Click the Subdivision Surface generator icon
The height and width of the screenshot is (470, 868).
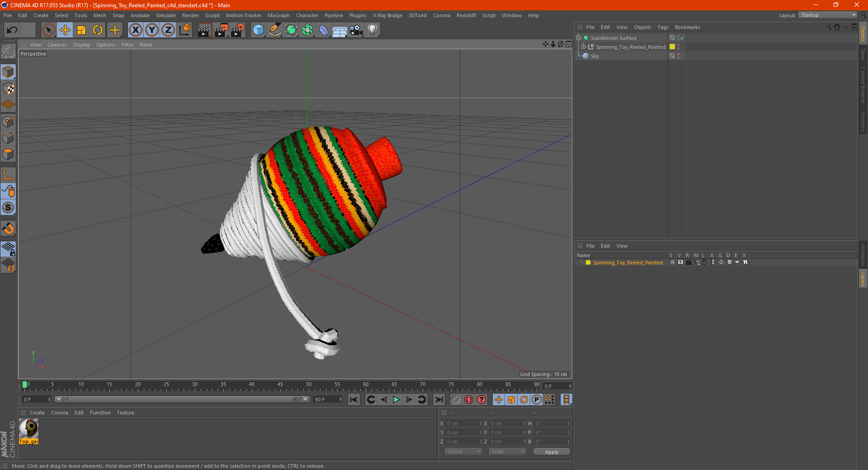(x=291, y=30)
